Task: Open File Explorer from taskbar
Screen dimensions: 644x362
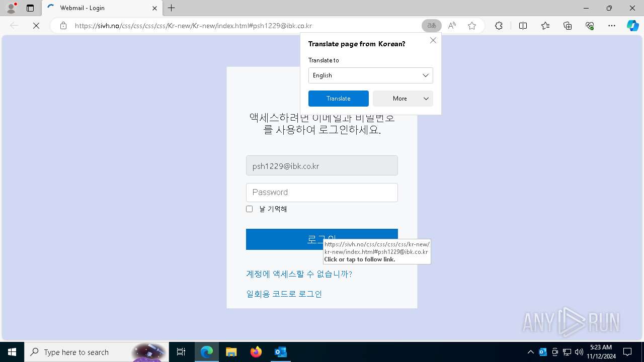Action: click(x=231, y=352)
